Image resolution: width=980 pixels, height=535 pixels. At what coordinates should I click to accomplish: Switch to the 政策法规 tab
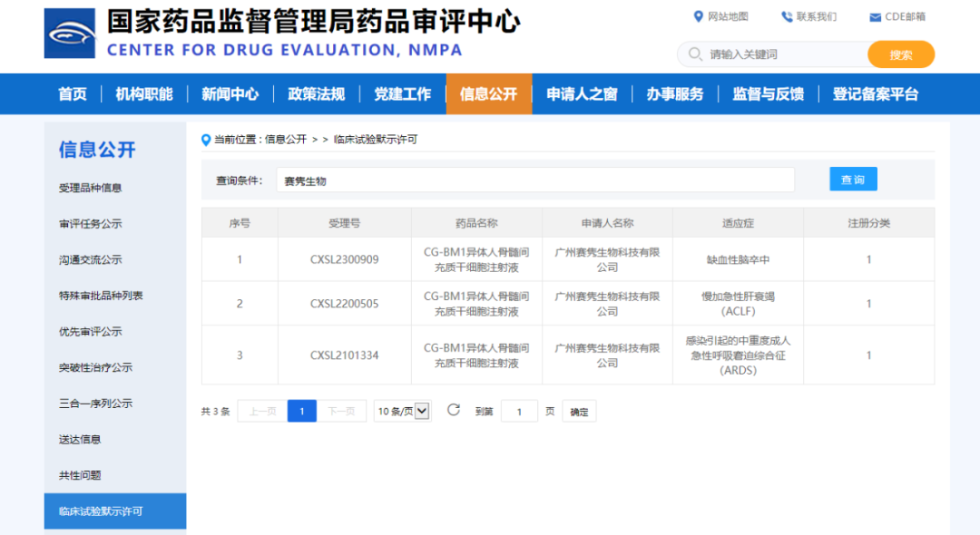[x=316, y=93]
